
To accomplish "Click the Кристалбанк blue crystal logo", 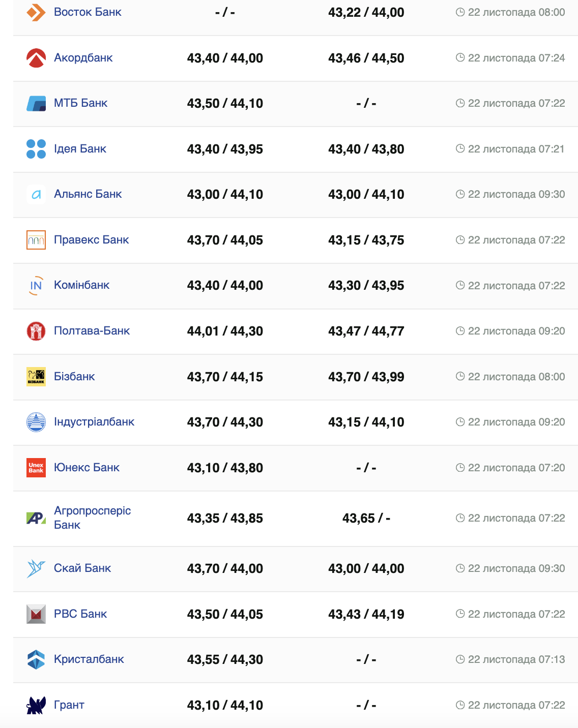I will (36, 659).
